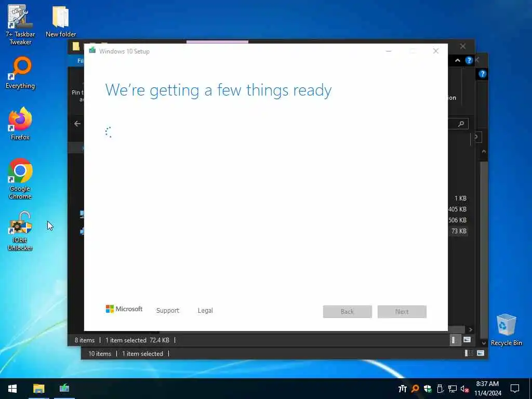Click the Windows 10 Setup title bar icon
Image resolution: width=532 pixels, height=399 pixels.
[x=92, y=51]
